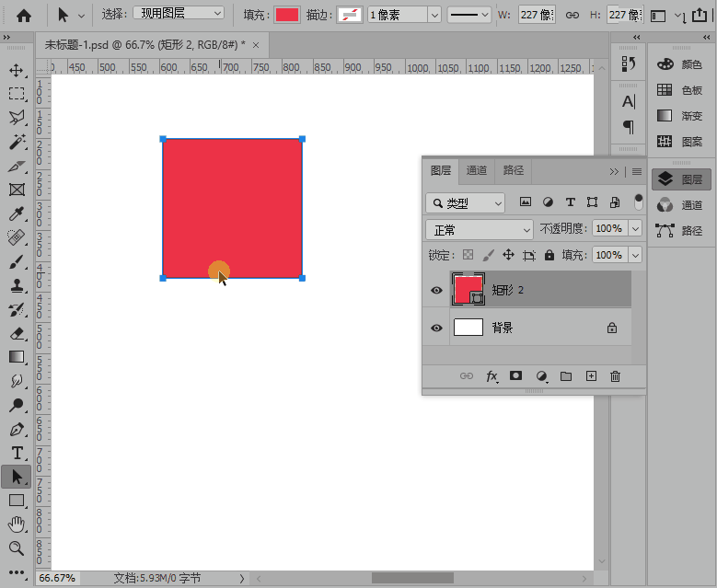The image size is (717, 588).
Task: Select the Magic Wand tool
Action: pyautogui.click(x=16, y=142)
